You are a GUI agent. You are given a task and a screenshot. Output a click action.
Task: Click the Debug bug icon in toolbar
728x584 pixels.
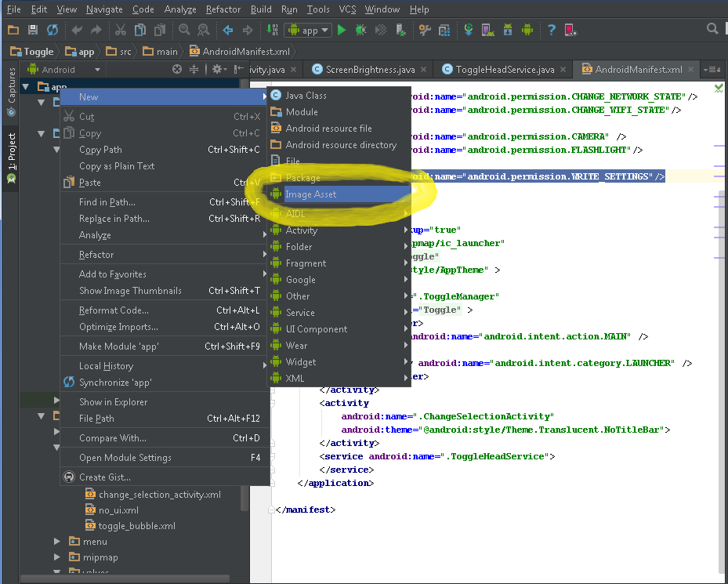point(360,30)
